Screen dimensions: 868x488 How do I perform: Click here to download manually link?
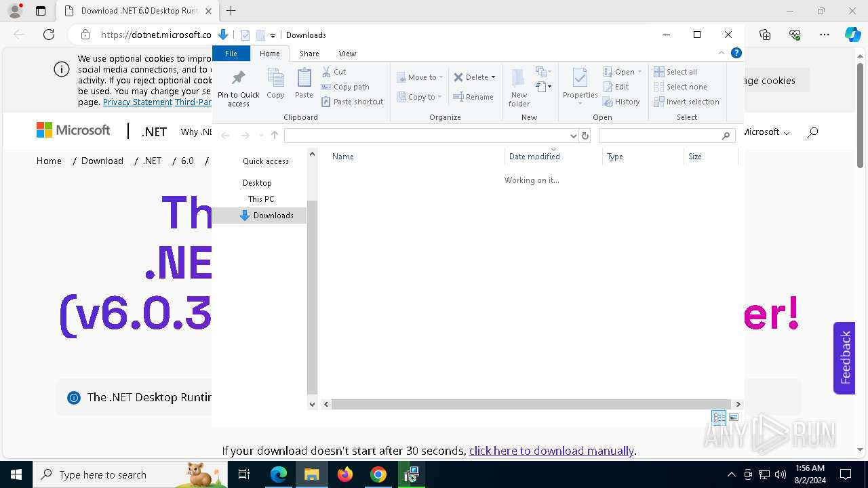[x=551, y=451]
